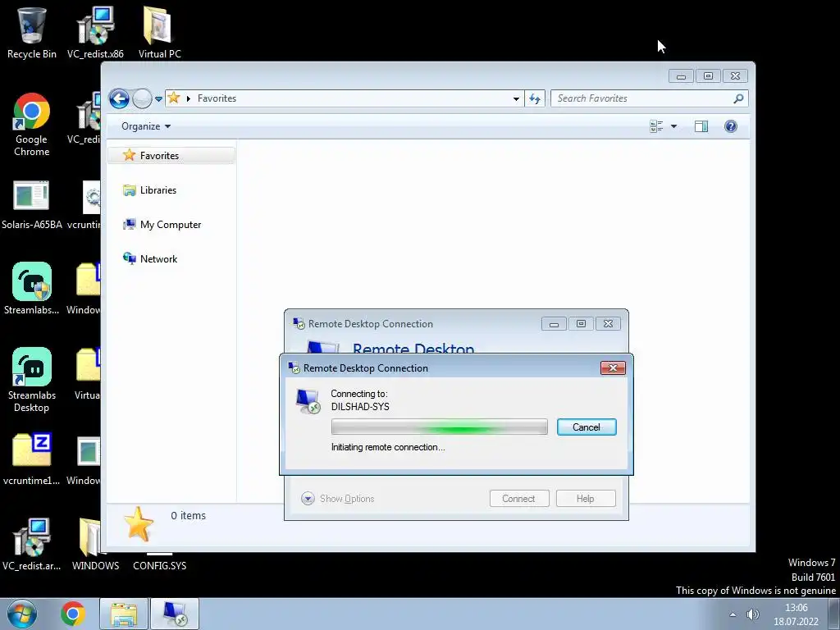Maximize the Explorer Favorites window

(x=708, y=76)
